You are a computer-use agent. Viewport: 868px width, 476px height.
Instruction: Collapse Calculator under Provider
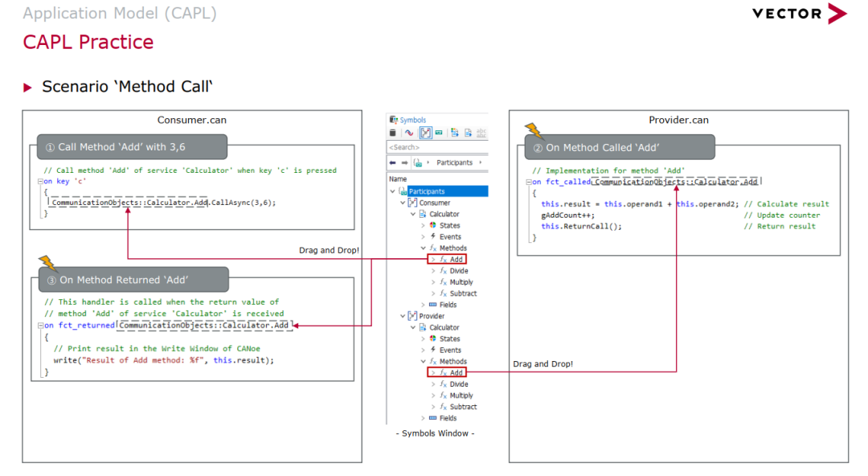click(413, 327)
